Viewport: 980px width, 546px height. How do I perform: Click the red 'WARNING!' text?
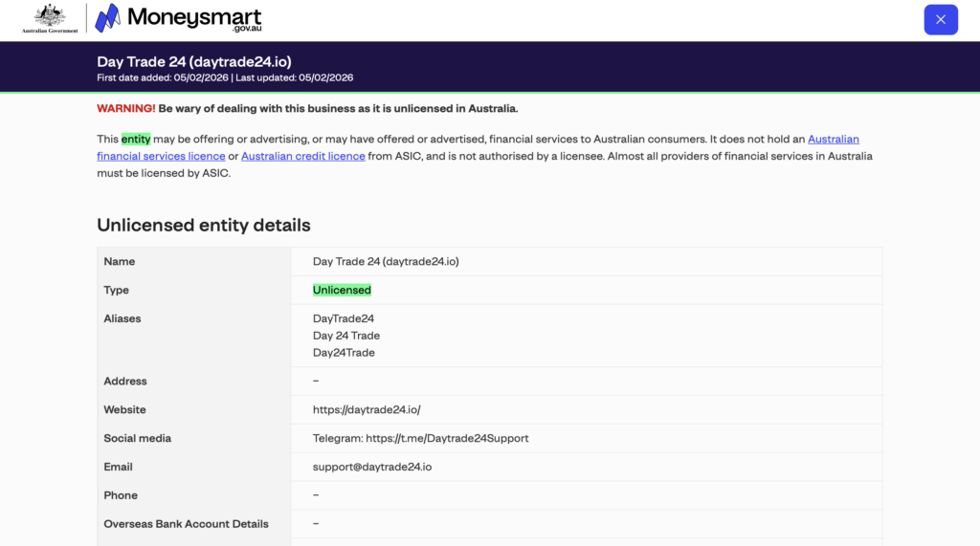coord(125,109)
